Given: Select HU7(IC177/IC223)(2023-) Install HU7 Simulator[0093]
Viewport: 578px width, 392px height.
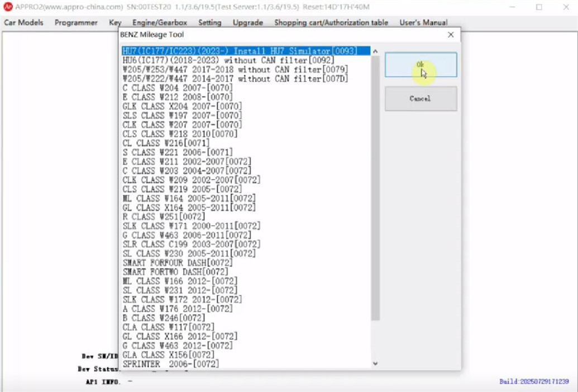Looking at the screenshot, I should pos(246,51).
